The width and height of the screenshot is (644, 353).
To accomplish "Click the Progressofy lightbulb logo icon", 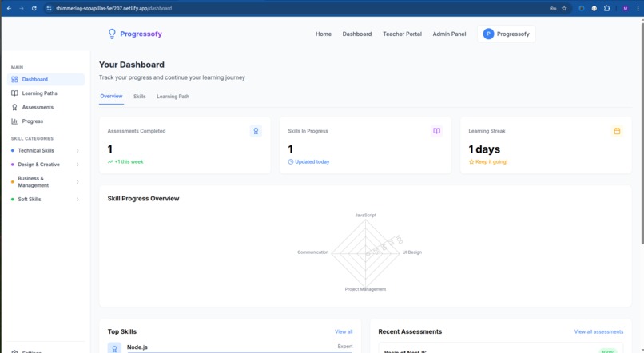I will (112, 34).
